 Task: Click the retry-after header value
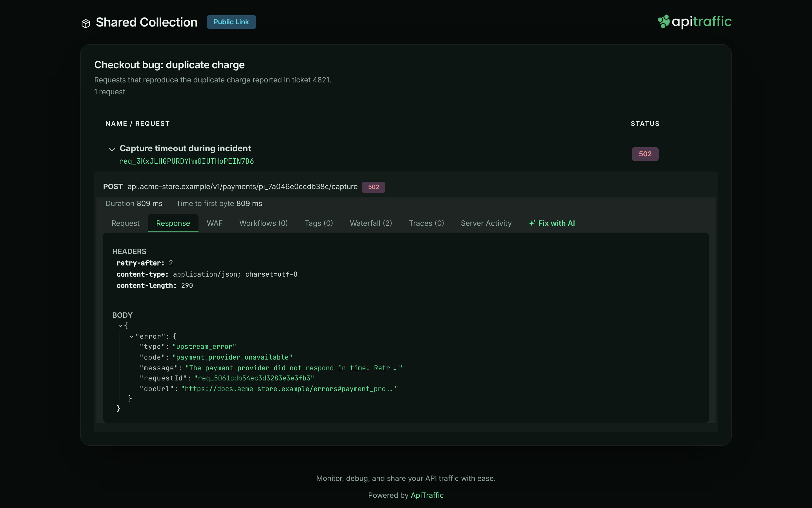click(x=171, y=263)
